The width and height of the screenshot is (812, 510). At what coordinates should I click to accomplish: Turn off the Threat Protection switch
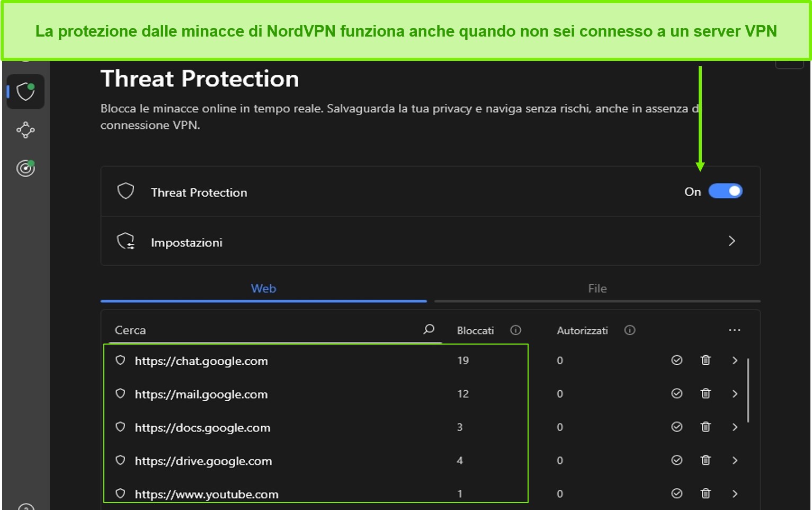click(x=726, y=191)
